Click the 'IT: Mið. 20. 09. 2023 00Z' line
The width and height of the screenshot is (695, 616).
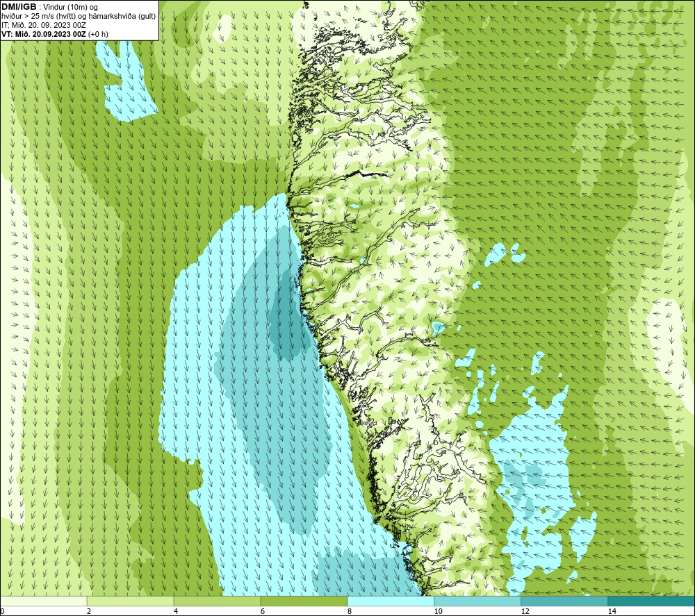(43, 25)
